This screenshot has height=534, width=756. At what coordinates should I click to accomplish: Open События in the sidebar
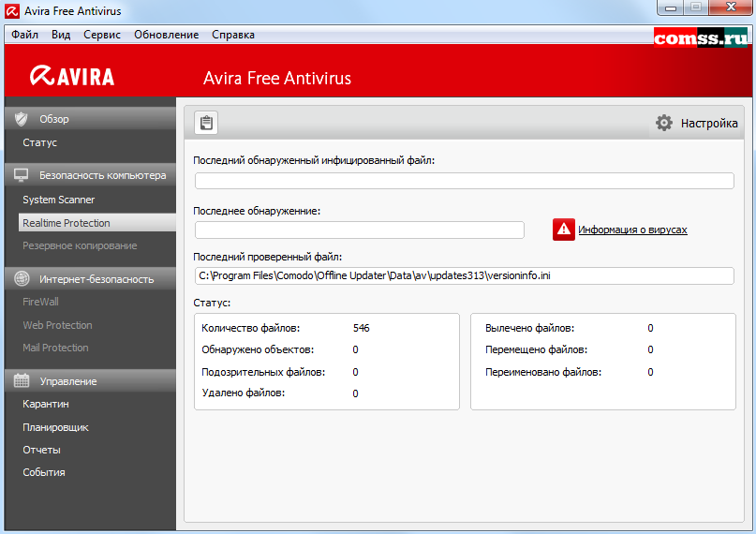(x=44, y=472)
